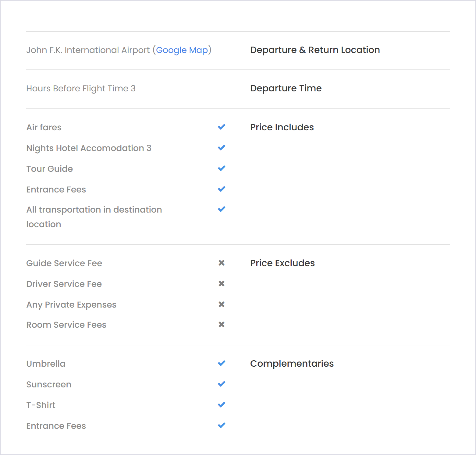
Task: Click the checkmark next to Sunscreen
Action: point(222,384)
